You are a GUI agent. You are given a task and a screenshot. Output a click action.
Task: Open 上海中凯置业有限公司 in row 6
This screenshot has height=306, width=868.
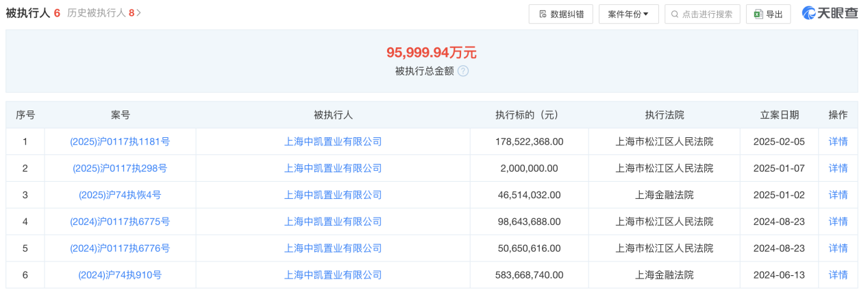coord(333,275)
